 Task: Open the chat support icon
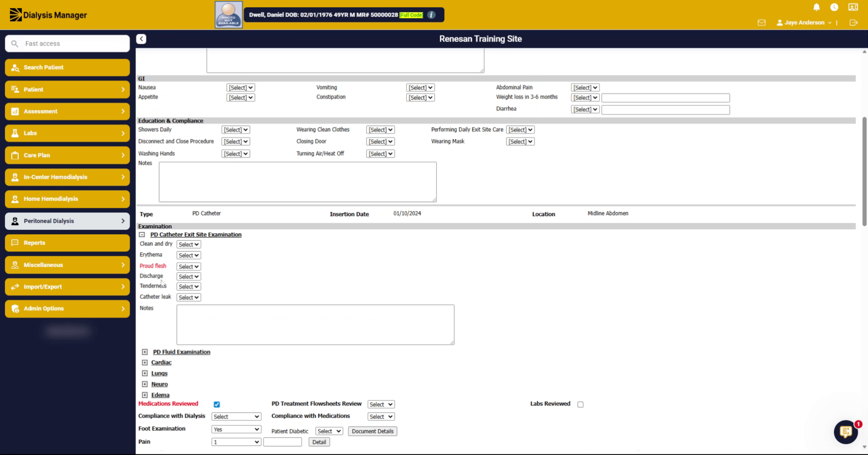coord(846,432)
